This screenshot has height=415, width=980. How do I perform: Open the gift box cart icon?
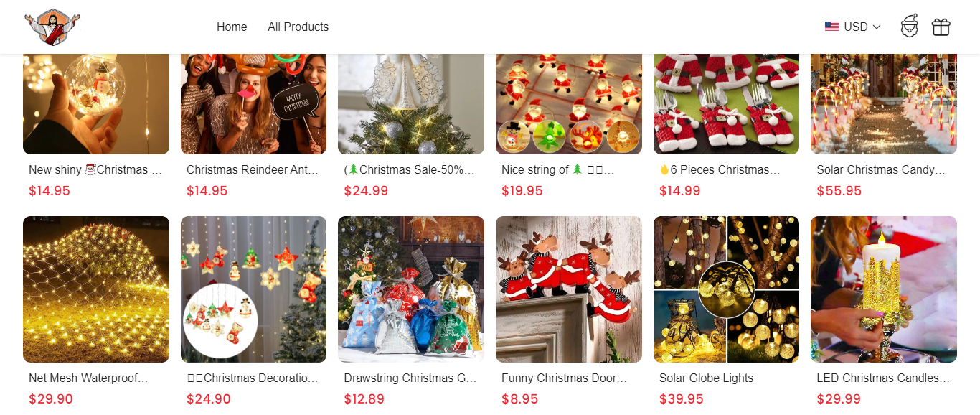[941, 27]
